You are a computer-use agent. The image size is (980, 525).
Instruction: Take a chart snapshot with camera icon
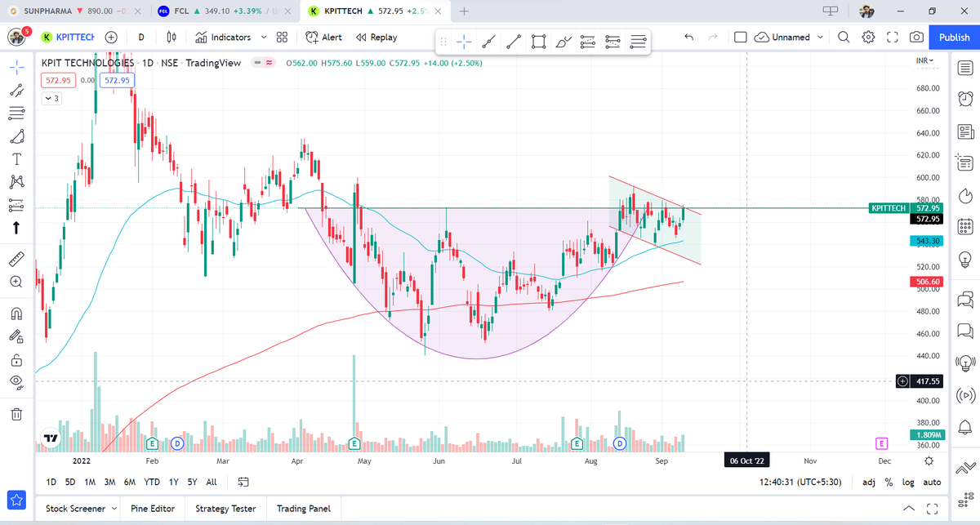point(917,37)
